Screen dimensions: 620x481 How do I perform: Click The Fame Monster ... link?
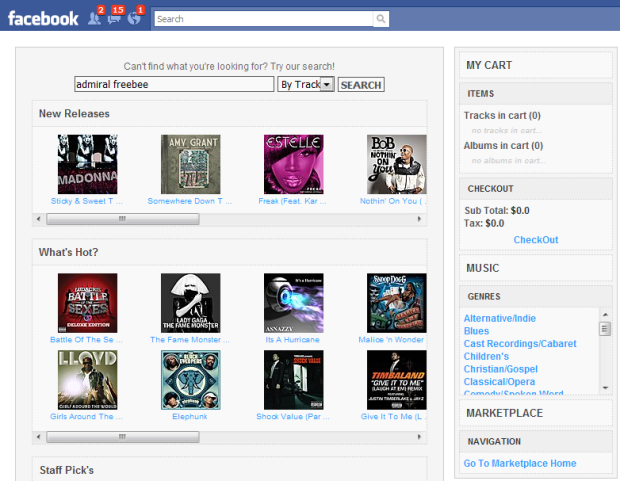coord(190,339)
